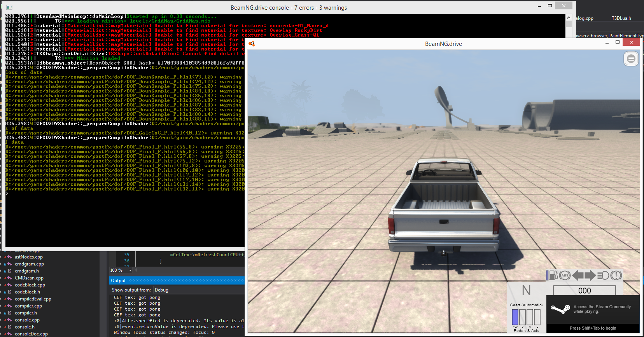Click the console window system icon
The image size is (644, 337).
pyautogui.click(x=9, y=7)
